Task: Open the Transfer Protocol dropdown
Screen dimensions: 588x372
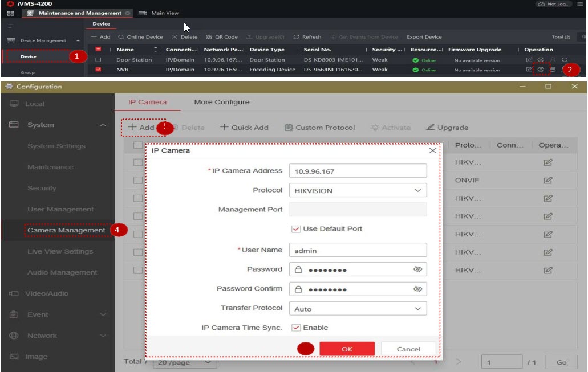Action: point(358,309)
